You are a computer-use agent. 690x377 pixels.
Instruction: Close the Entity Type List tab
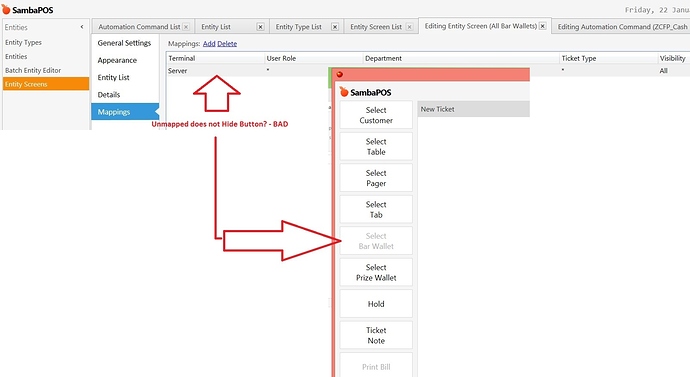click(x=335, y=27)
